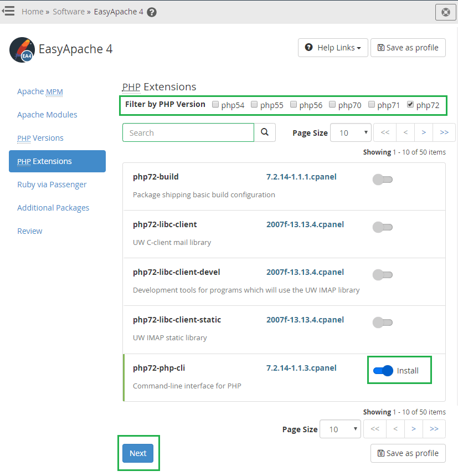This screenshot has height=476, width=458.
Task: Open the Help Links dropdown
Action: pos(333,48)
